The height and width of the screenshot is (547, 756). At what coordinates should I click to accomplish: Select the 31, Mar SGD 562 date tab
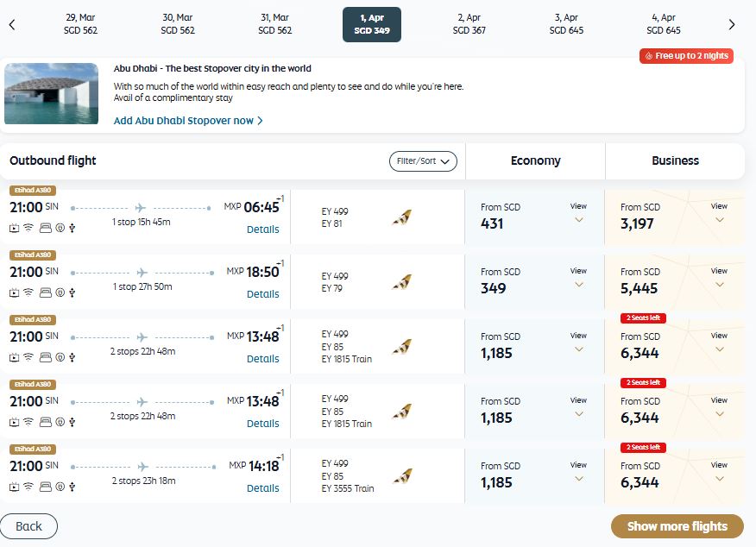274,24
